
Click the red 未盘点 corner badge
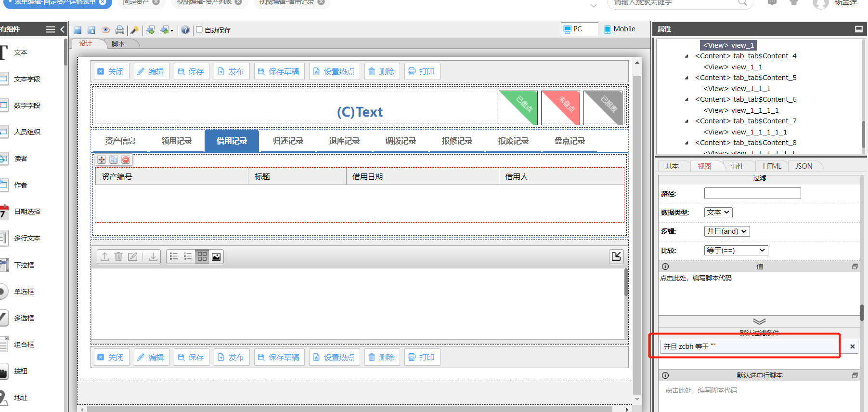pos(560,107)
